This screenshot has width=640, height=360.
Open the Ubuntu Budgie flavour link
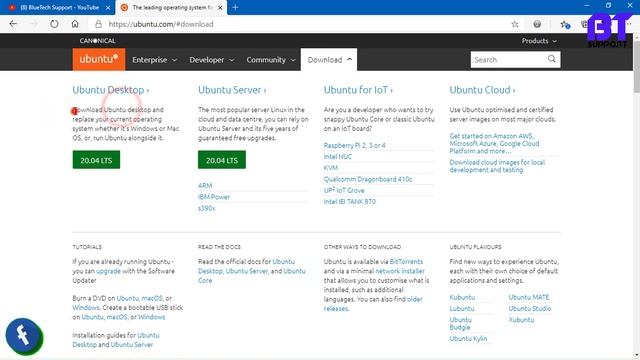460,324
